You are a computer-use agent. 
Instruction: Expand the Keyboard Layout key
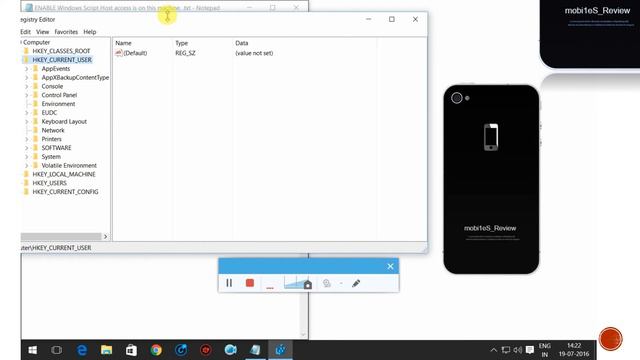tap(27, 122)
